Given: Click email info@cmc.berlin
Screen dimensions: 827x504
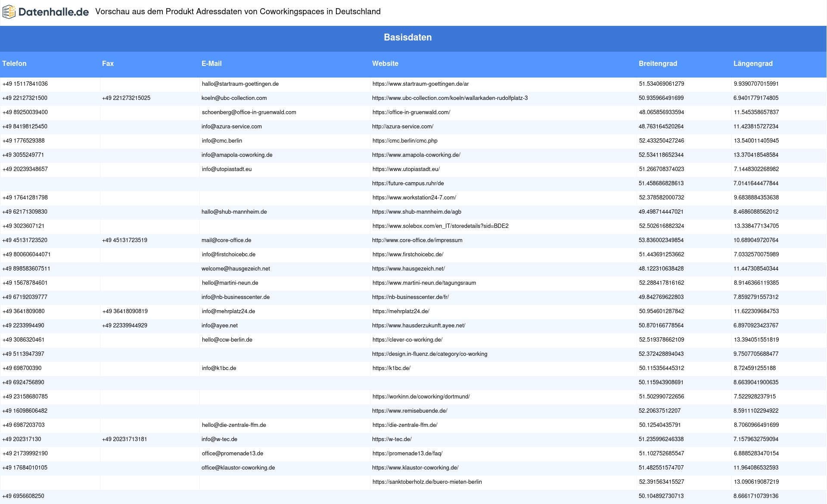Looking at the screenshot, I should click(x=222, y=141).
